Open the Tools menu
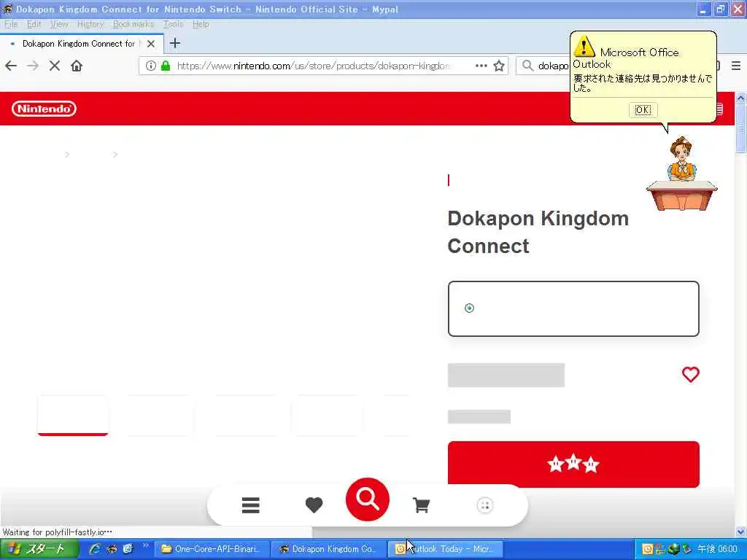This screenshot has height=560, width=747. (x=174, y=24)
